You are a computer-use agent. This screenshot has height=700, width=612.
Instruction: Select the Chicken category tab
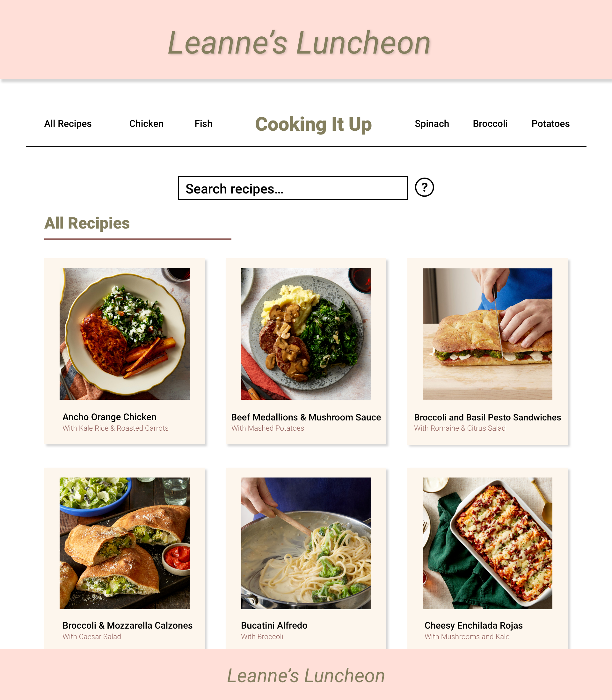point(146,124)
